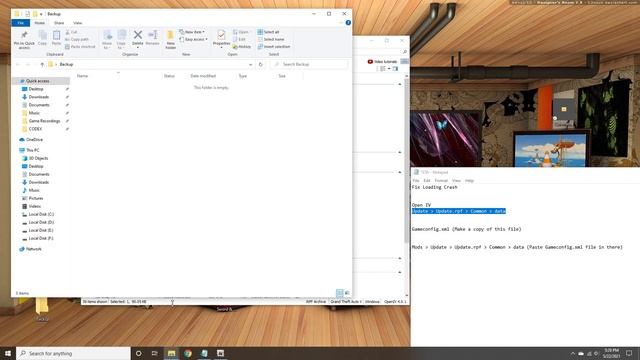Expand Delete options arrow under Delete
Image resolution: width=640 pixels, height=360 pixels.
tap(138, 48)
